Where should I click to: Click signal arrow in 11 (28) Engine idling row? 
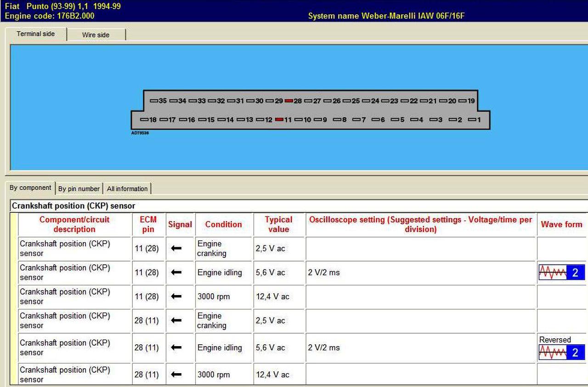(x=176, y=273)
